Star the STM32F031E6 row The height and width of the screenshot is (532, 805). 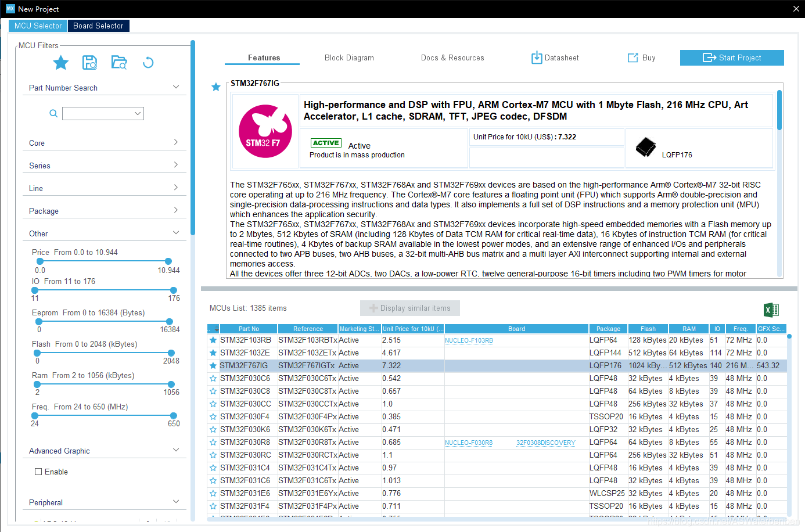click(213, 494)
